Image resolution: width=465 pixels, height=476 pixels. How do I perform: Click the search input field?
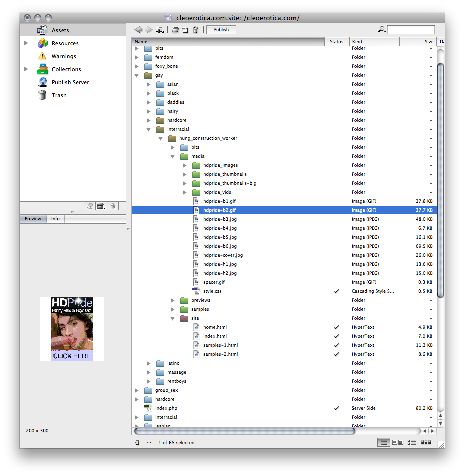click(x=411, y=30)
